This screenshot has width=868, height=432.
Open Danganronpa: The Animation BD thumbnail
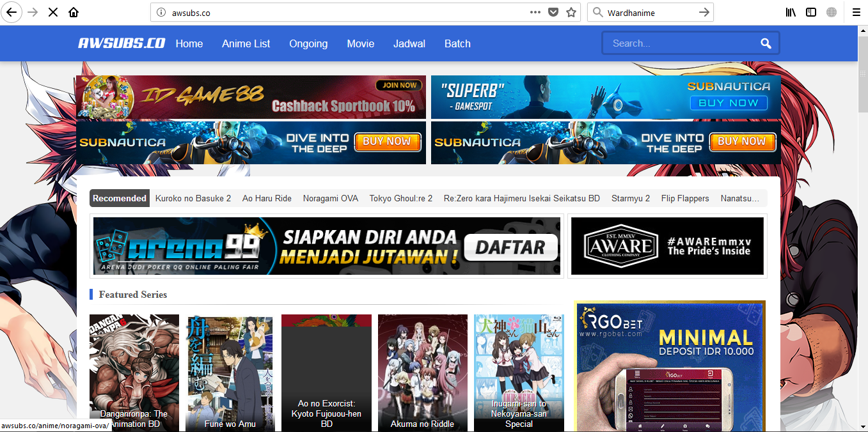[x=134, y=373]
